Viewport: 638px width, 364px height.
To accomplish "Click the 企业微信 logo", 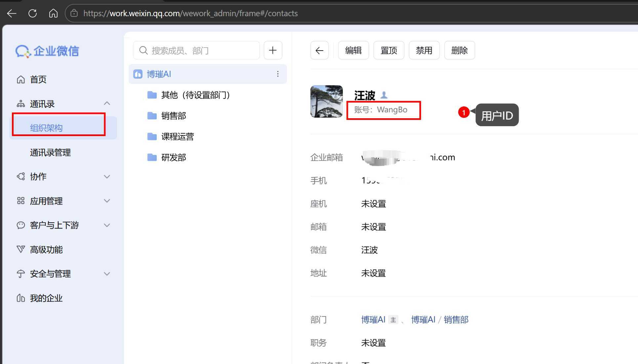I will (x=47, y=51).
